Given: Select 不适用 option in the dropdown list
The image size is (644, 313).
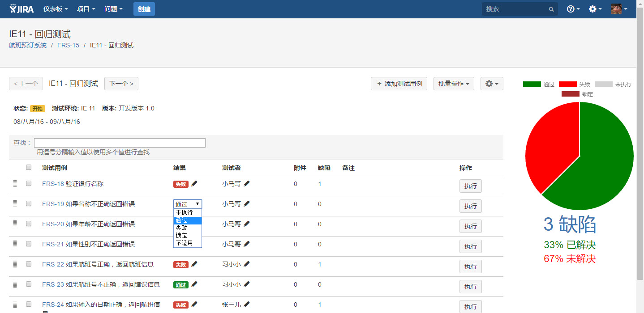Looking at the screenshot, I should pyautogui.click(x=188, y=243).
